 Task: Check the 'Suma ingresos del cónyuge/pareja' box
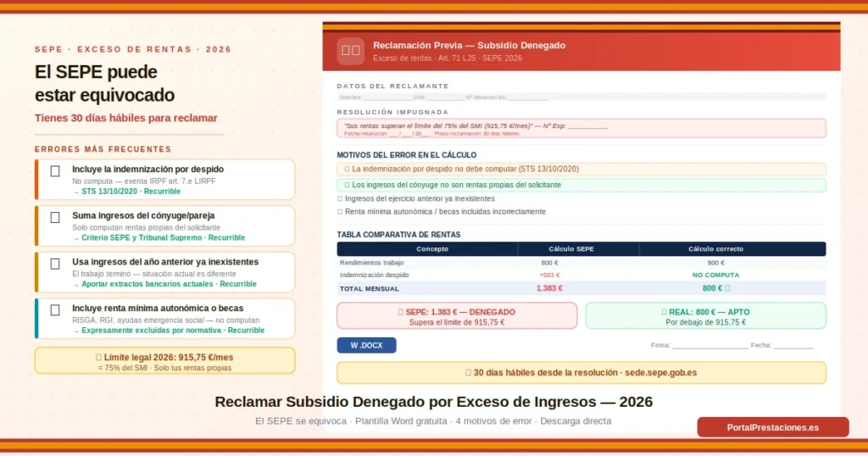pyautogui.click(x=55, y=218)
